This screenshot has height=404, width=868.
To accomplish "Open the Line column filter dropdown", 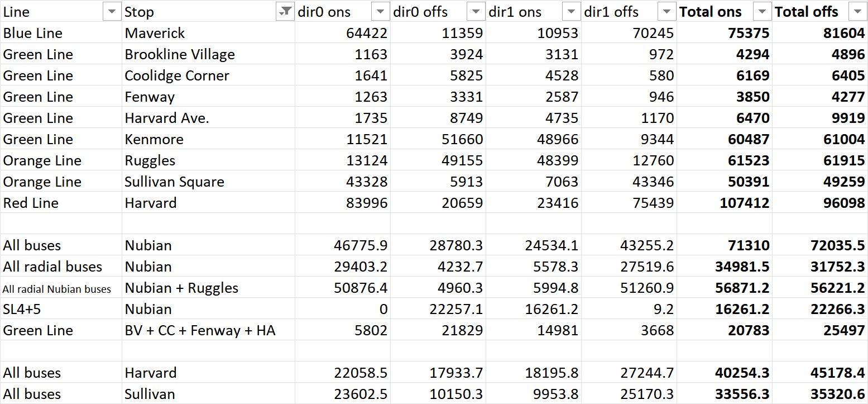I will click(x=112, y=12).
